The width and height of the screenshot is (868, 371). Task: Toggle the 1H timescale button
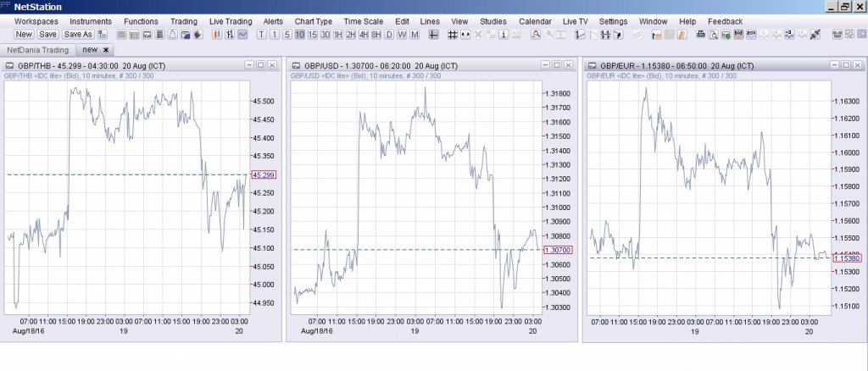tap(338, 35)
